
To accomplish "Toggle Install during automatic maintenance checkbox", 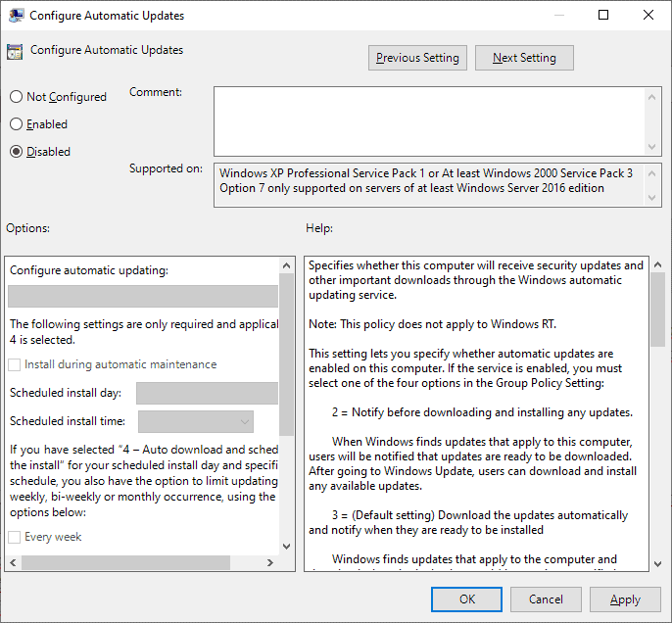I will coord(14,364).
